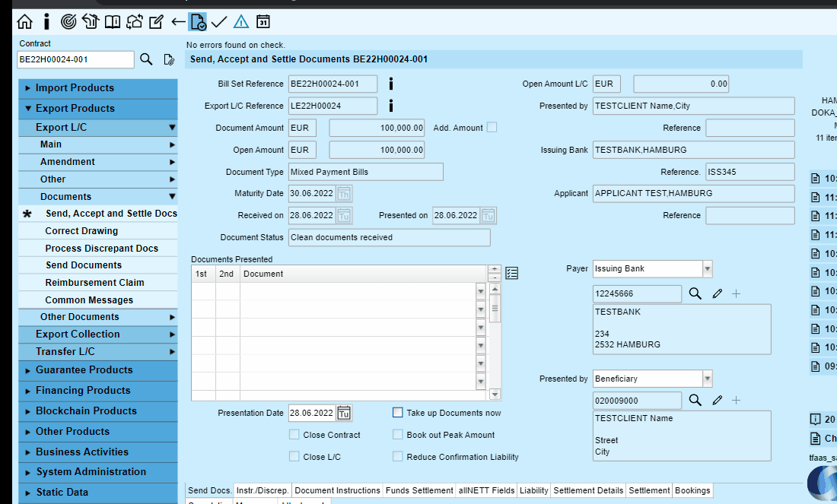Edit Presented by party with pencil icon
The width and height of the screenshot is (837, 504).
(717, 400)
